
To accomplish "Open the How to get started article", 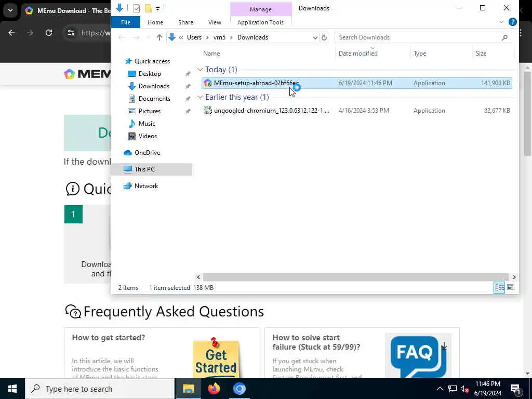I will (108, 338).
